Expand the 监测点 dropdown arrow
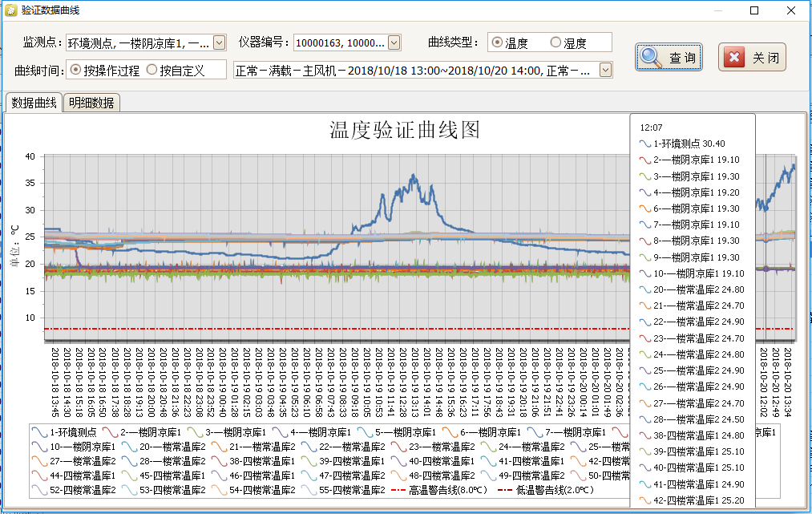The height and width of the screenshot is (514, 812). coord(220,42)
